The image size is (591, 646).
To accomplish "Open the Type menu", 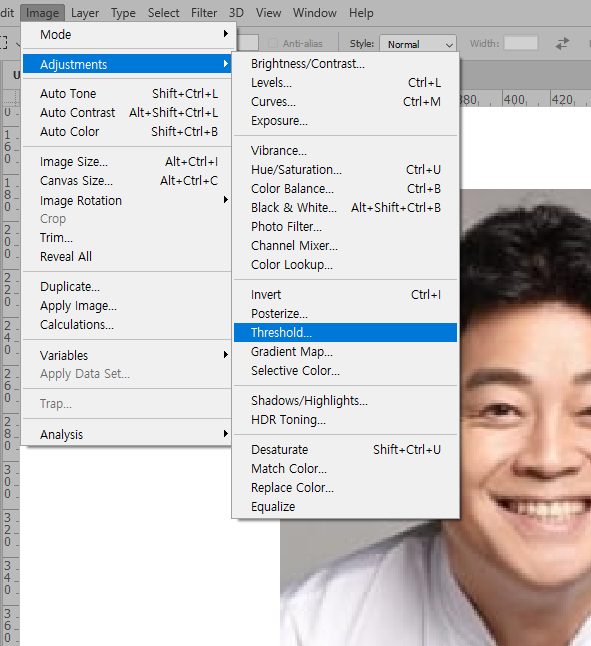I will 123,13.
